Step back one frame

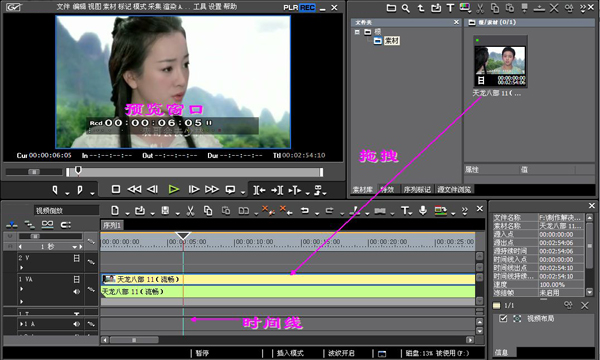153,189
